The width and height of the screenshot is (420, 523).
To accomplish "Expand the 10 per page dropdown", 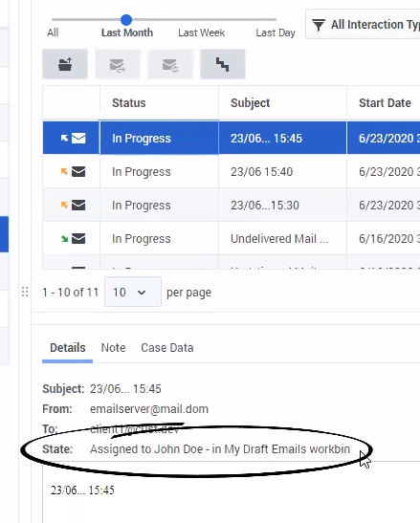I will (133, 292).
